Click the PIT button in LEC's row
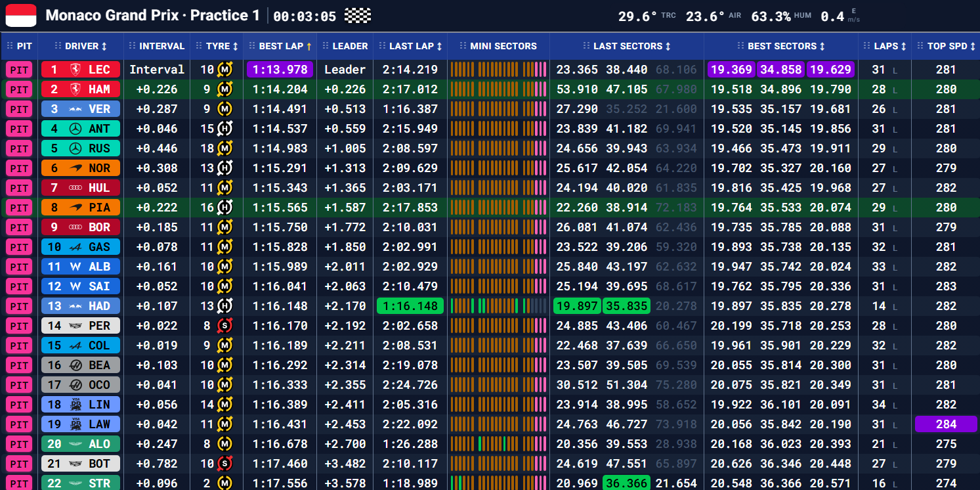The width and height of the screenshot is (980, 490). point(19,70)
